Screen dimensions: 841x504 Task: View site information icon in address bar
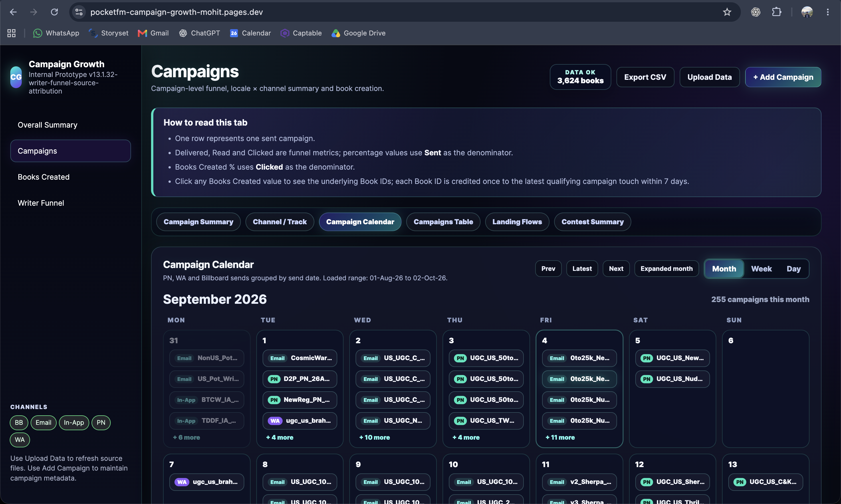pyautogui.click(x=79, y=12)
